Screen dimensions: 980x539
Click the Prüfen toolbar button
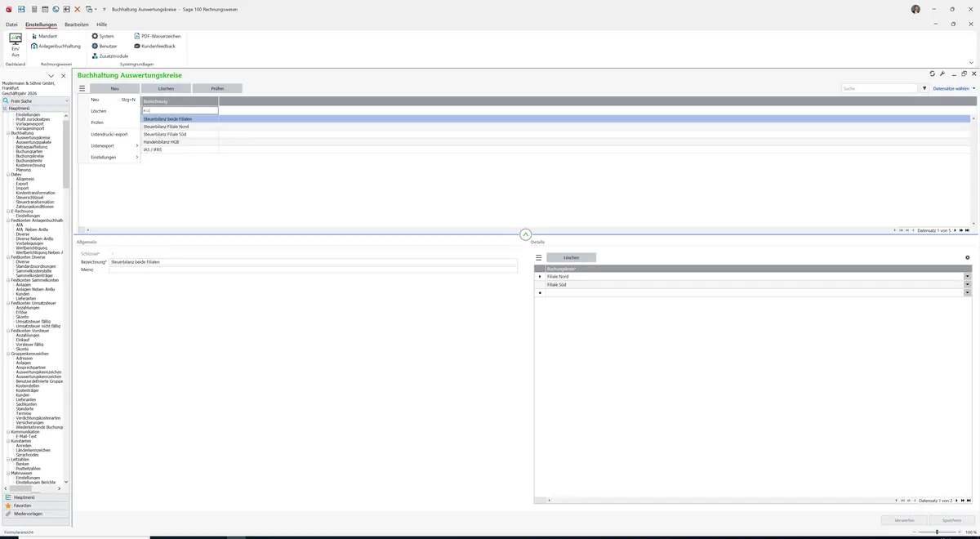(x=217, y=88)
